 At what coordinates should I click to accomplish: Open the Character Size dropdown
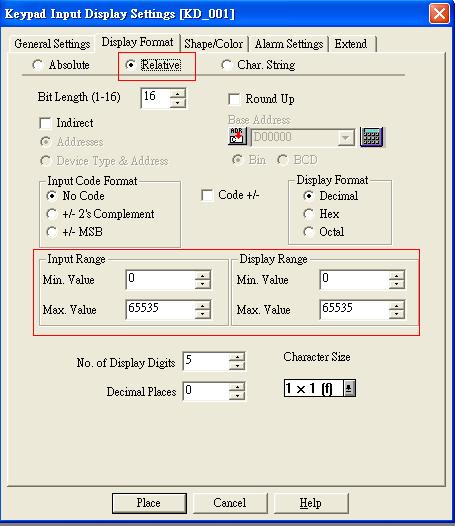349,388
